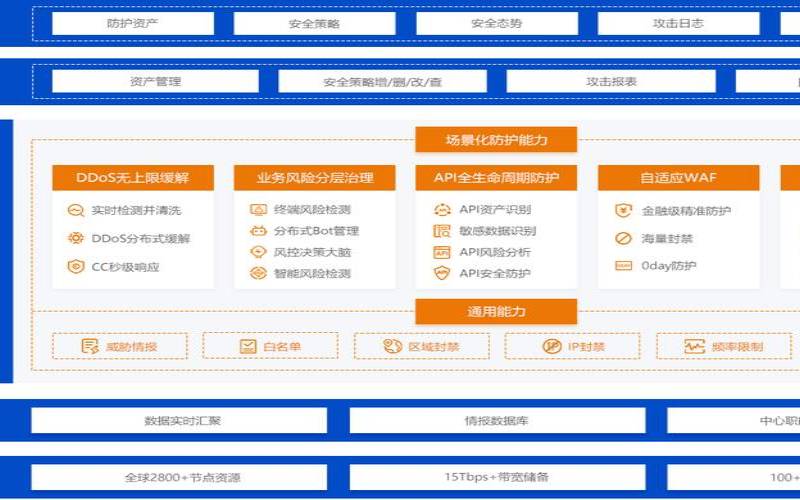Click the 智能风险检测 icon
This screenshot has width=800, height=500.
coord(258,273)
